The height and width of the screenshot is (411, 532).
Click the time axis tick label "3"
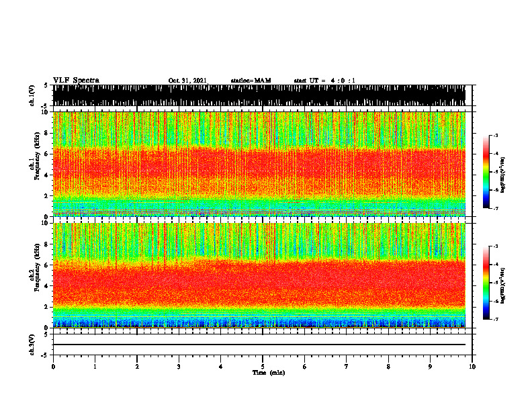[179, 367]
